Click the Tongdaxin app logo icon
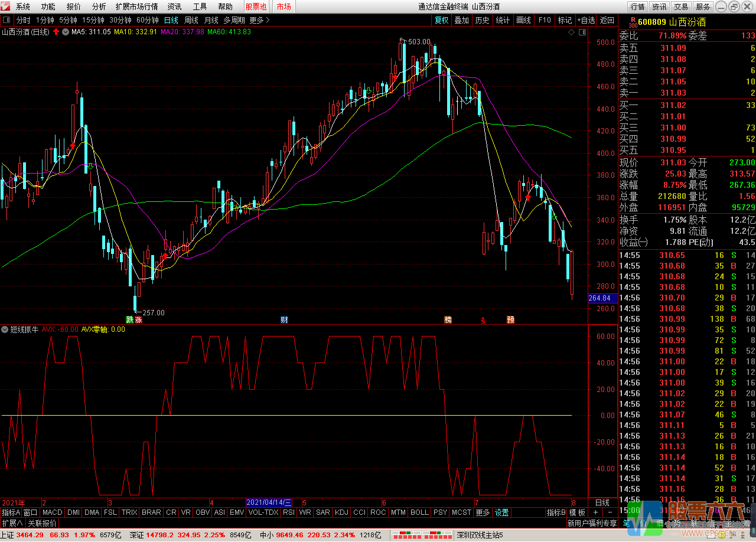The height and width of the screenshot is (542, 756). [x=6, y=6]
